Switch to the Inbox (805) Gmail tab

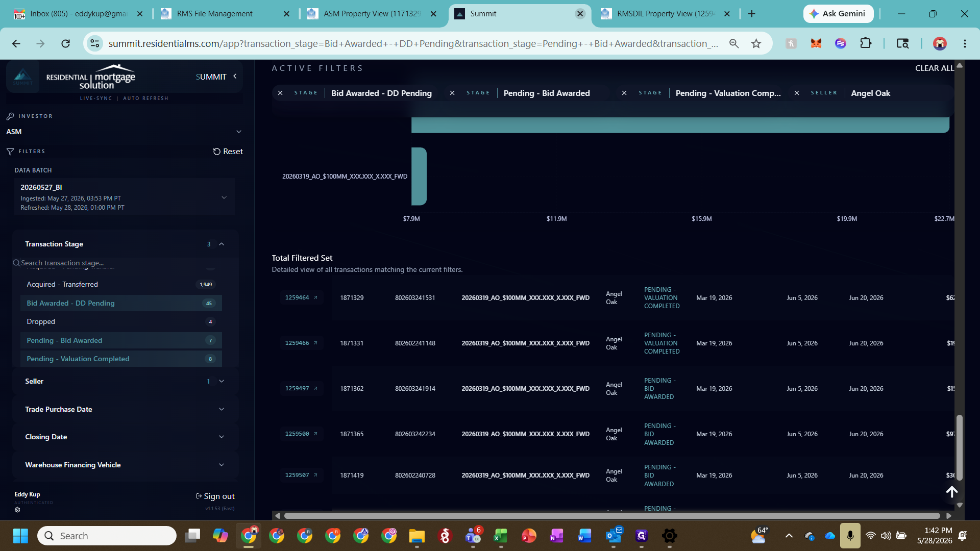pyautogui.click(x=79, y=14)
